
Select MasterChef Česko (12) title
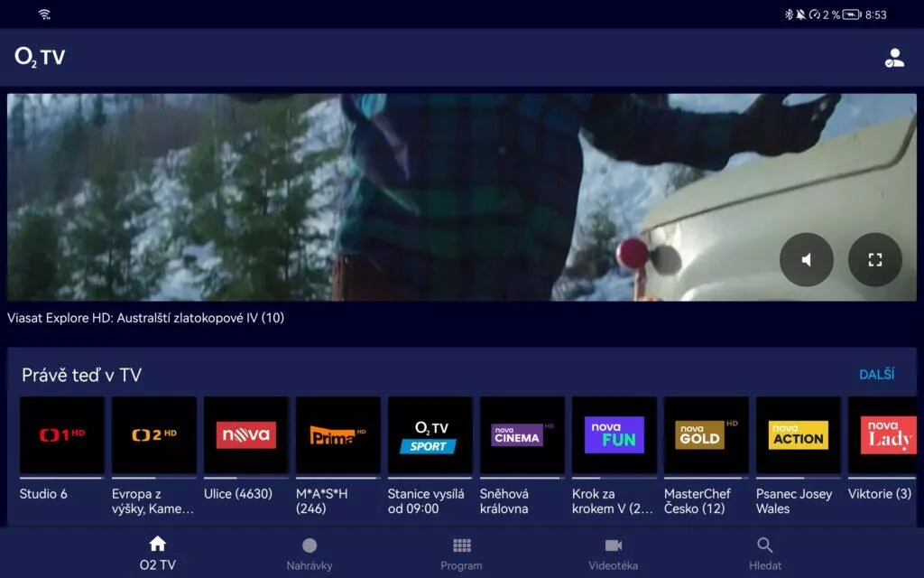[x=698, y=501]
